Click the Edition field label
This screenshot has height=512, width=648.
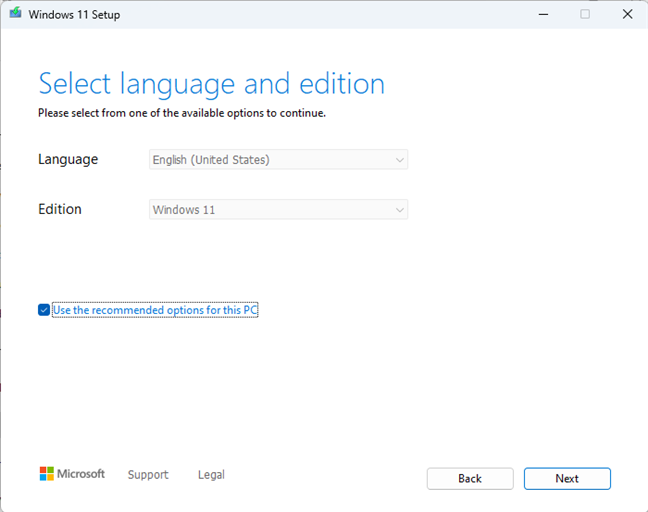click(x=60, y=210)
